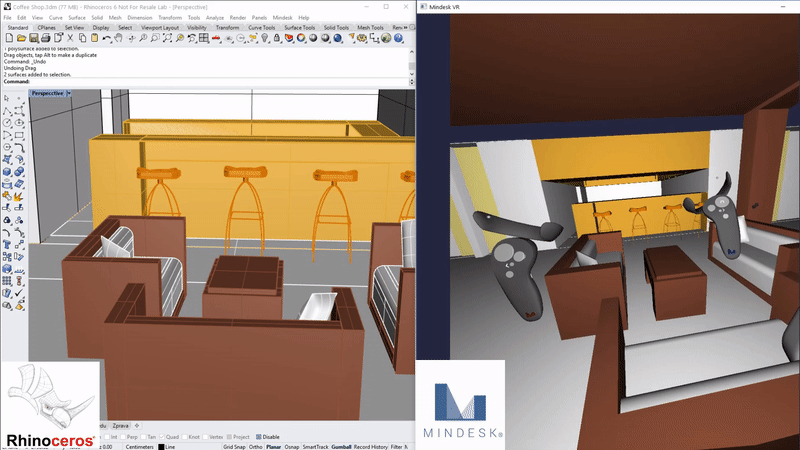Viewport: 800px width, 450px height.
Task: Click the command history scrollbar up arrow
Action: (412, 52)
